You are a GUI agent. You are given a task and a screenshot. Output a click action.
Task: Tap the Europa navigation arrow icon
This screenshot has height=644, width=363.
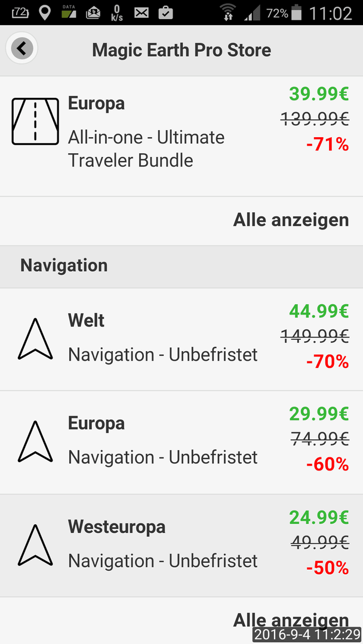[35, 441]
